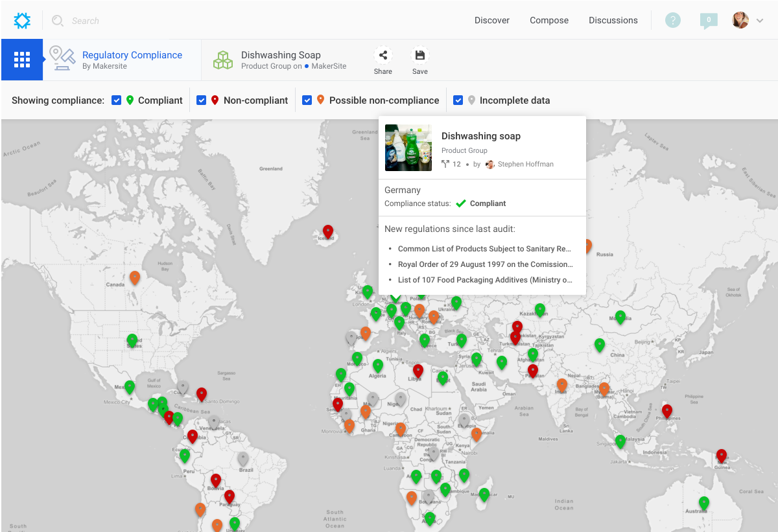This screenshot has height=532, width=778.
Task: Uncheck the Incomplete data checkbox
Action: tap(458, 100)
